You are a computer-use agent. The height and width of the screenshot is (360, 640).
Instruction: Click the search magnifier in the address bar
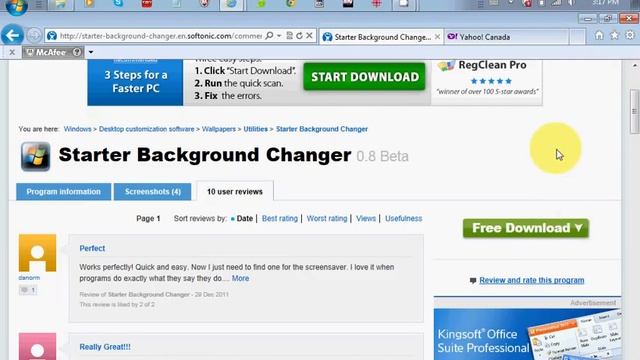coord(269,36)
